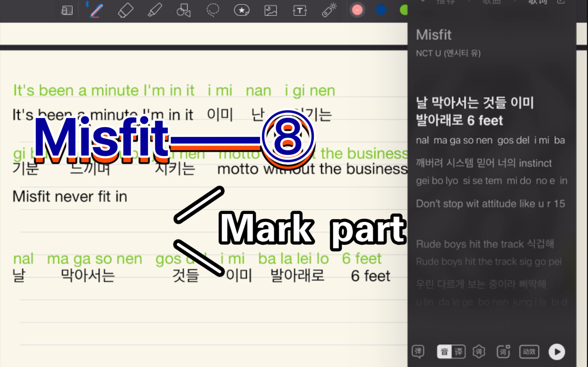Select the Lasso selection tool
The width and height of the screenshot is (588, 367).
click(x=213, y=10)
